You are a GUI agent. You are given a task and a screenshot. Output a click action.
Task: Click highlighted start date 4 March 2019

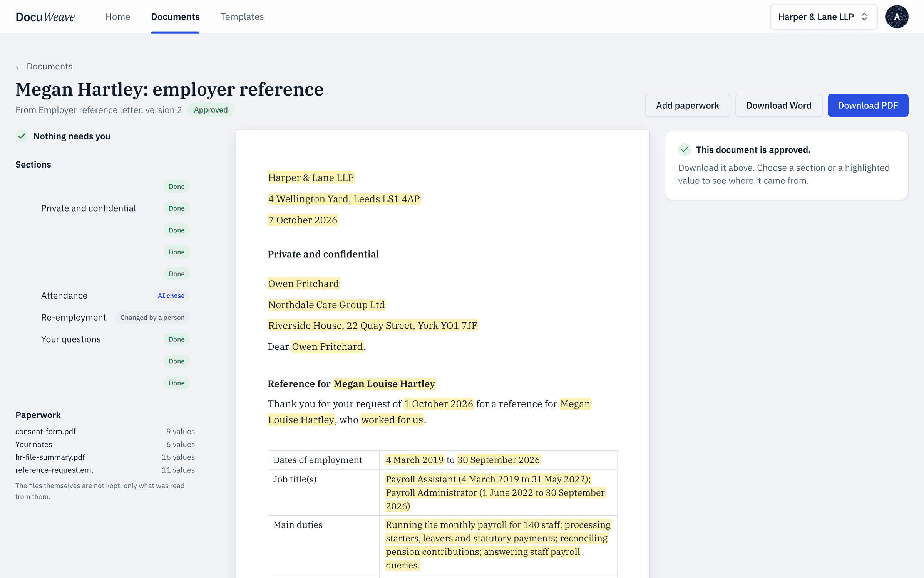[x=415, y=460]
